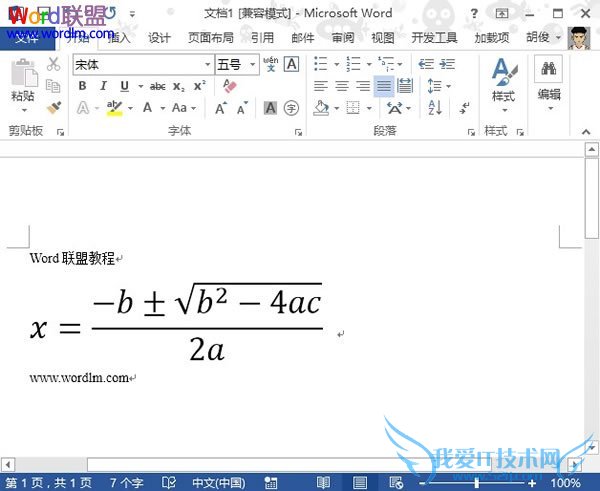Open Ribbon Display Options icon
The image size is (600, 491).
pyautogui.click(x=502, y=14)
